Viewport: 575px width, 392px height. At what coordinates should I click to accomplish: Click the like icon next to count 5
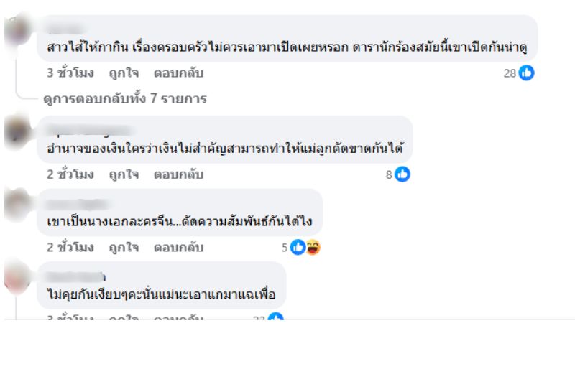[x=298, y=247]
